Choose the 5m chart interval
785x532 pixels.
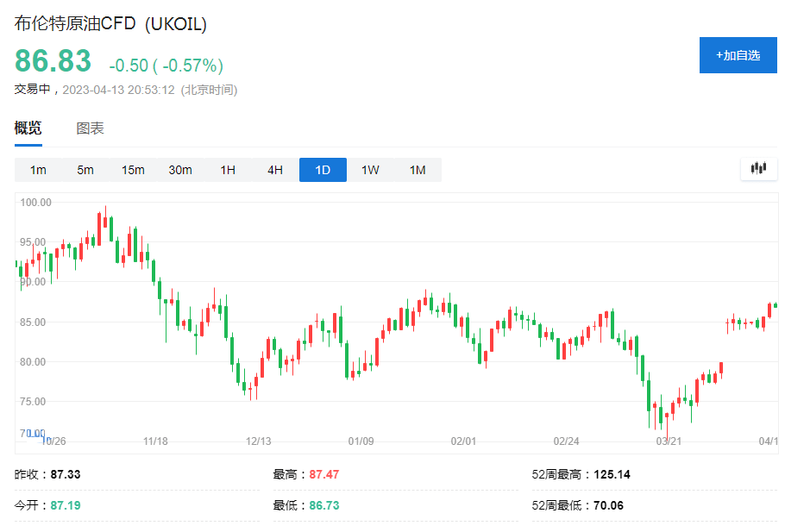(85, 170)
